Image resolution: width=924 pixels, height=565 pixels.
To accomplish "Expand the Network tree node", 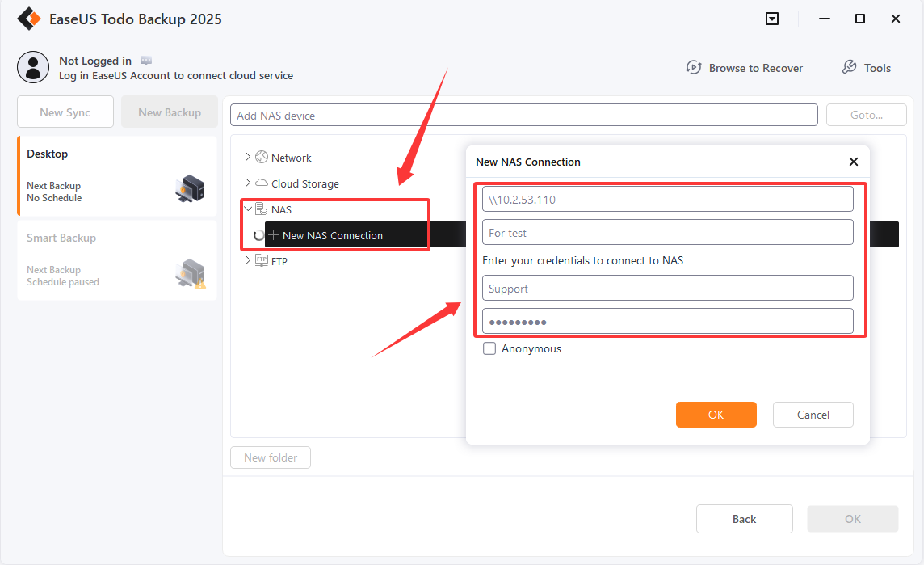I will coord(247,157).
